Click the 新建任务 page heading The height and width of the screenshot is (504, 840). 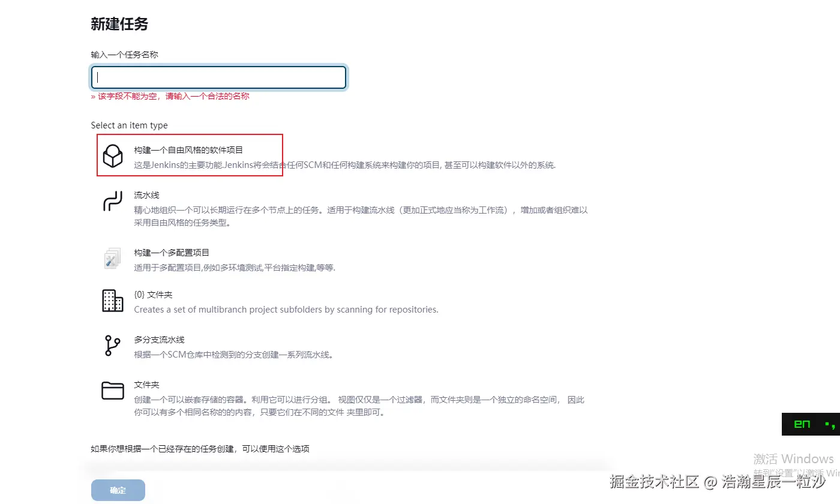[x=119, y=24]
